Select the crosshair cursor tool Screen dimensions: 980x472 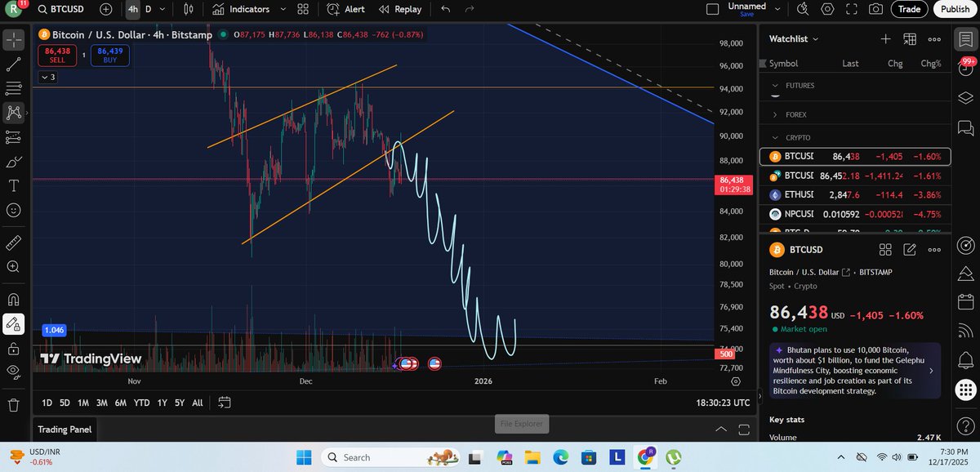[x=14, y=40]
